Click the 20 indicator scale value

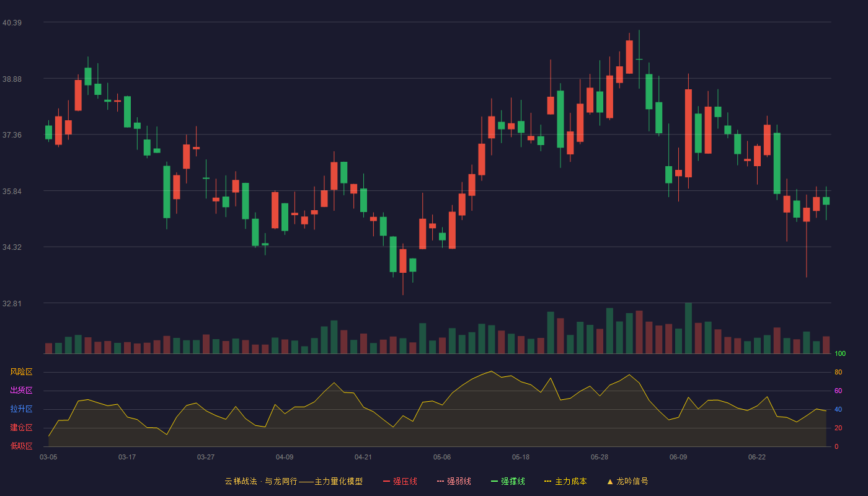pyautogui.click(x=838, y=428)
